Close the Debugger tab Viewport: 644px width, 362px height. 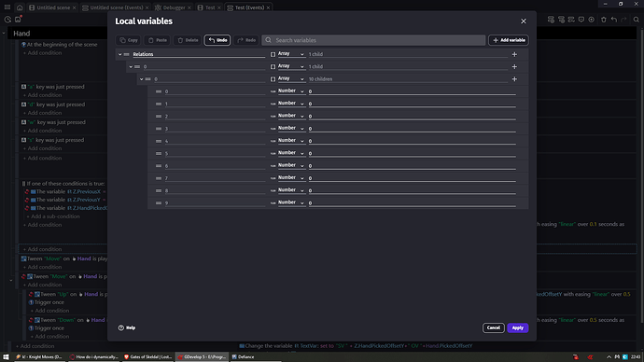tap(189, 7)
